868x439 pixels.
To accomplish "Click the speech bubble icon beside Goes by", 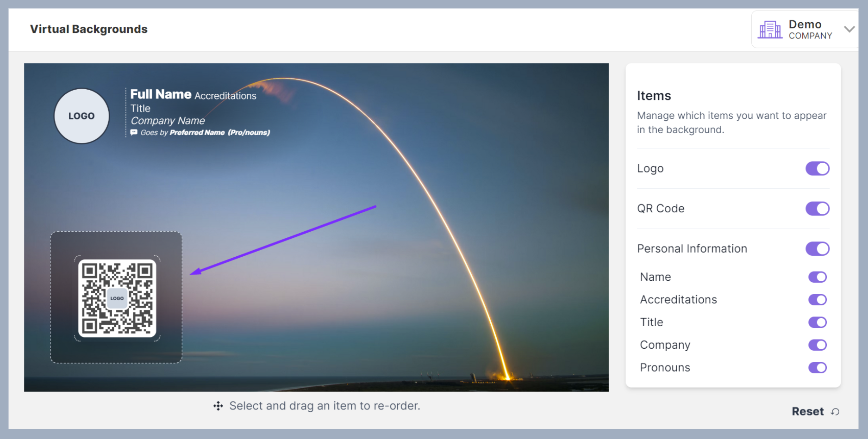I will (x=134, y=132).
